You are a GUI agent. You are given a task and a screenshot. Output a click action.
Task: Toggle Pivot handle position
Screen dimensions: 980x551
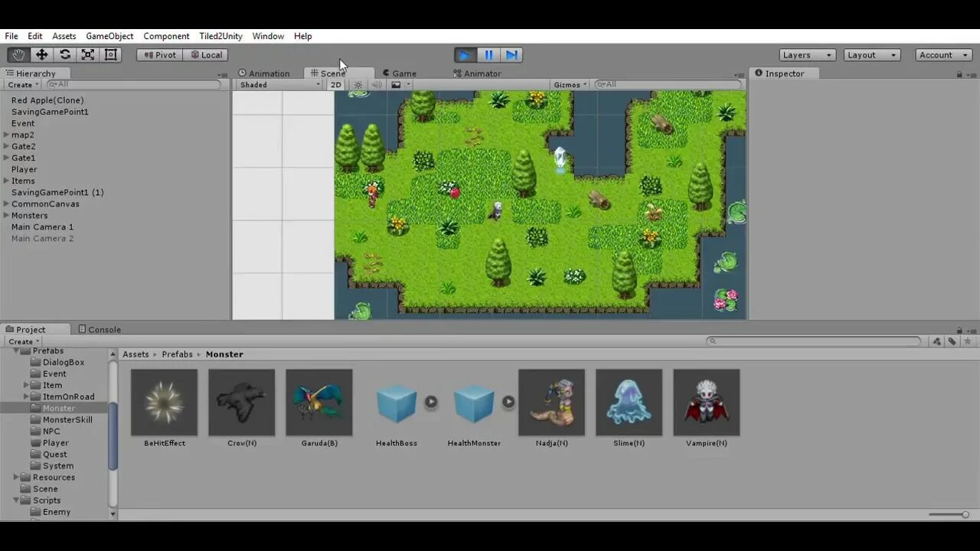tap(159, 54)
